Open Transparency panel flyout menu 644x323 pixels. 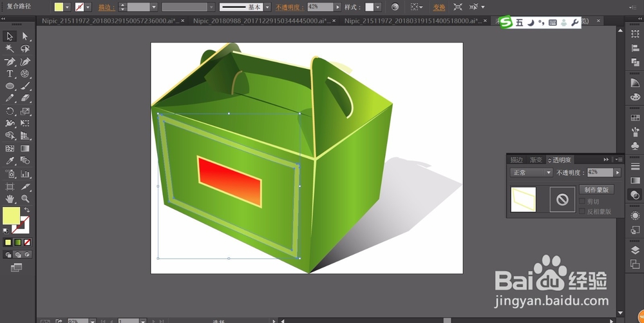click(618, 159)
